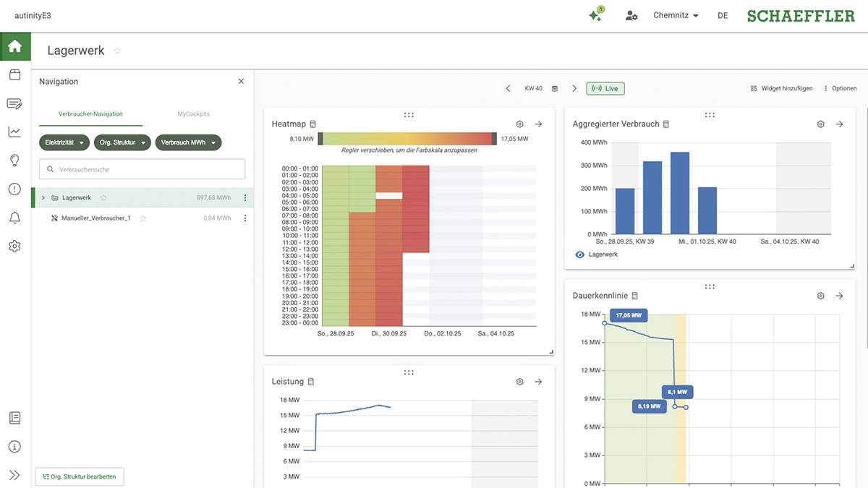Open the bell notifications icon in sidebar

click(x=14, y=218)
